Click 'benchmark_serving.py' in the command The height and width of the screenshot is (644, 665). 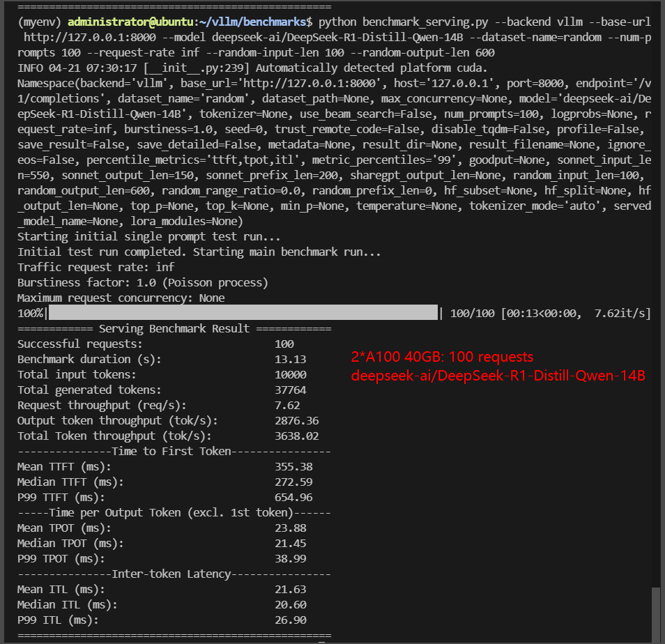click(x=425, y=22)
